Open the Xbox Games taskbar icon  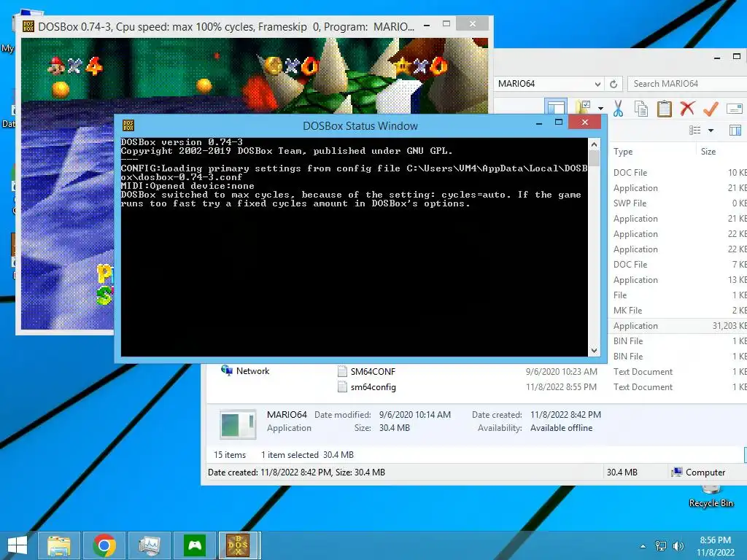195,545
